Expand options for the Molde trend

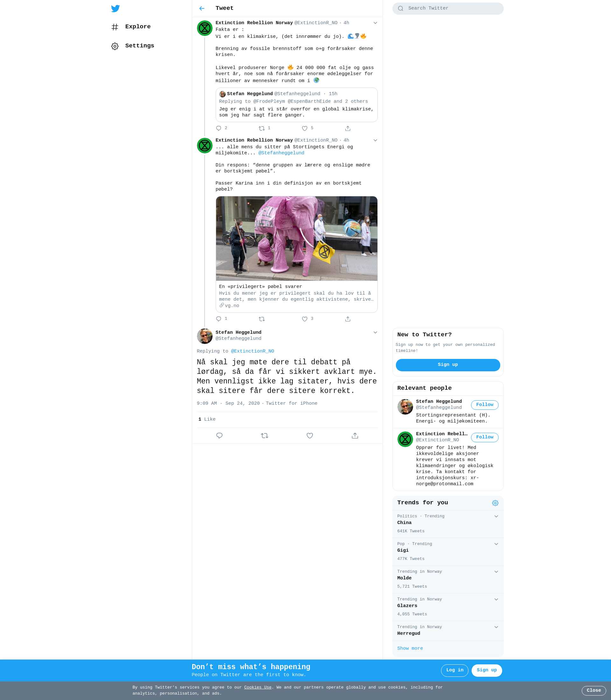coord(496,571)
